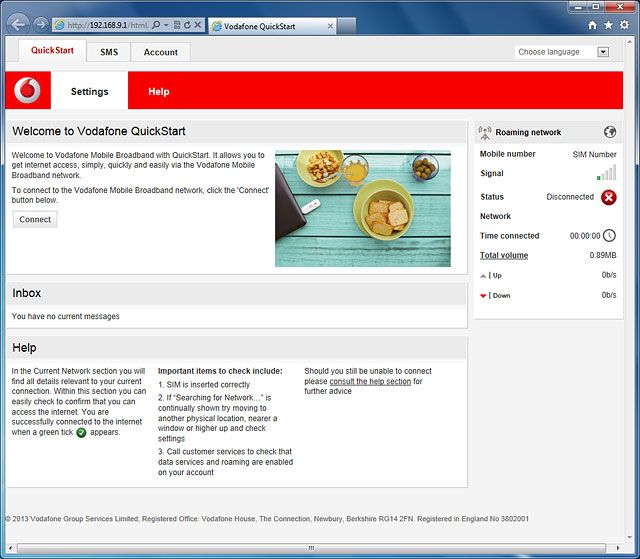Click the signal strength bars icon

click(x=607, y=174)
